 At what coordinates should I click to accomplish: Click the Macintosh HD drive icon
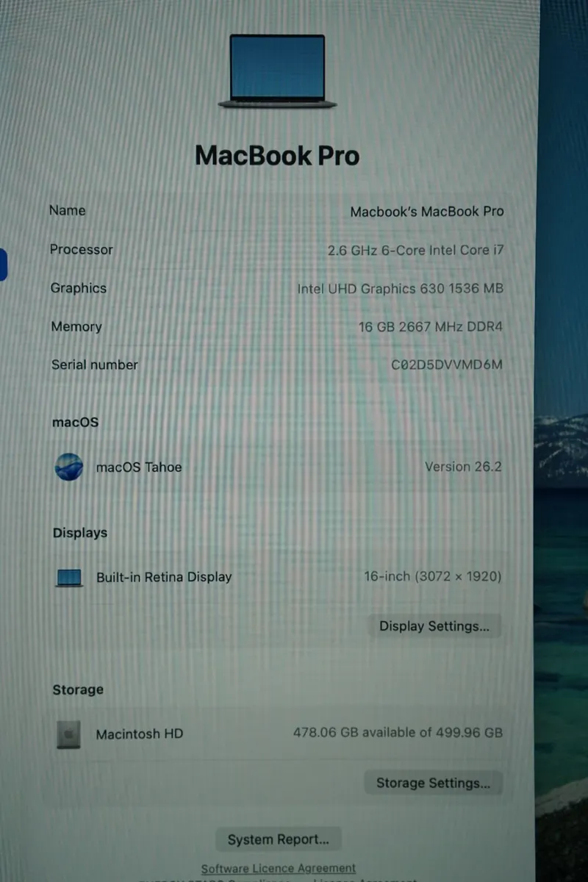68,734
